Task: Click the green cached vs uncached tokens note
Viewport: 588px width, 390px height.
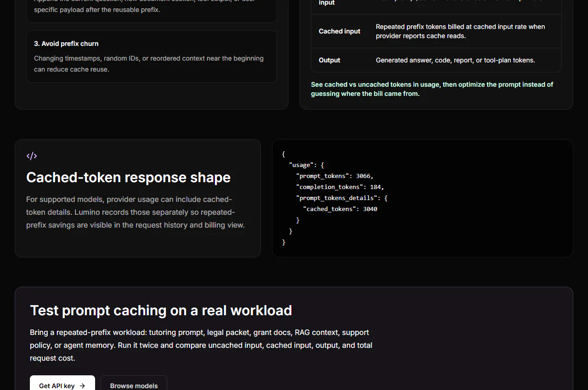Action: [x=432, y=89]
